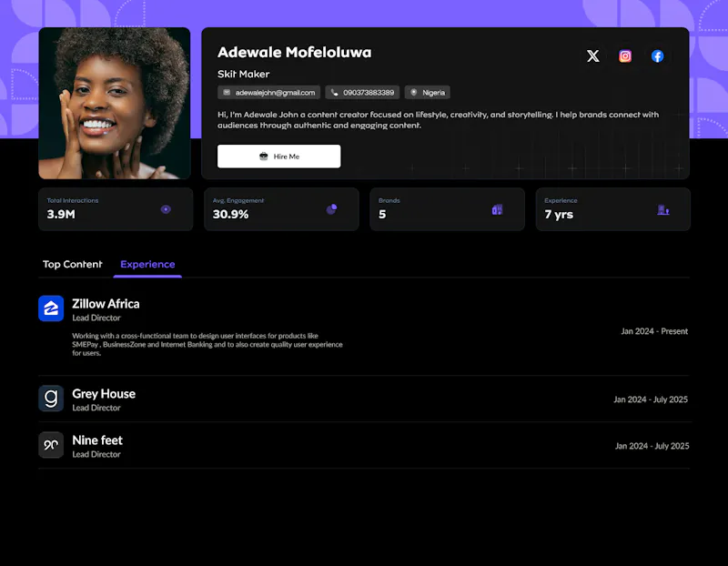Click Nine feet's Jan 2024 - July 2025 date
728x566 pixels.
pyautogui.click(x=652, y=446)
